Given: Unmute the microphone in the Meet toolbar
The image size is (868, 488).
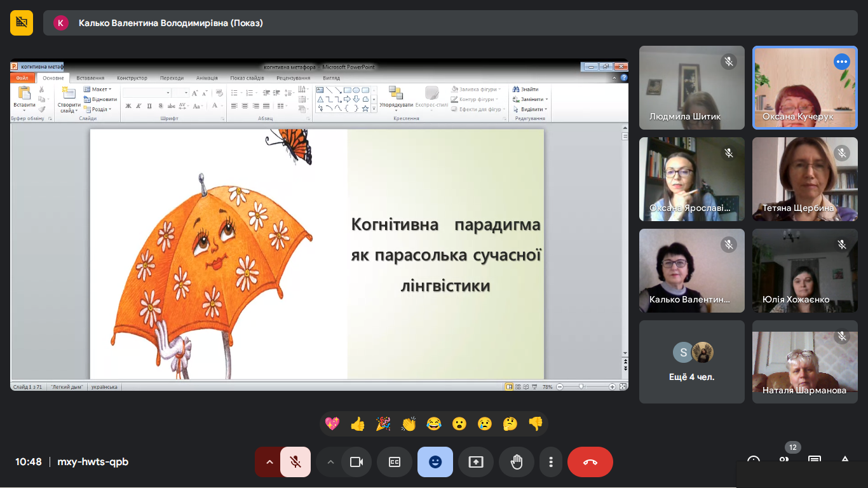Looking at the screenshot, I should tap(295, 462).
